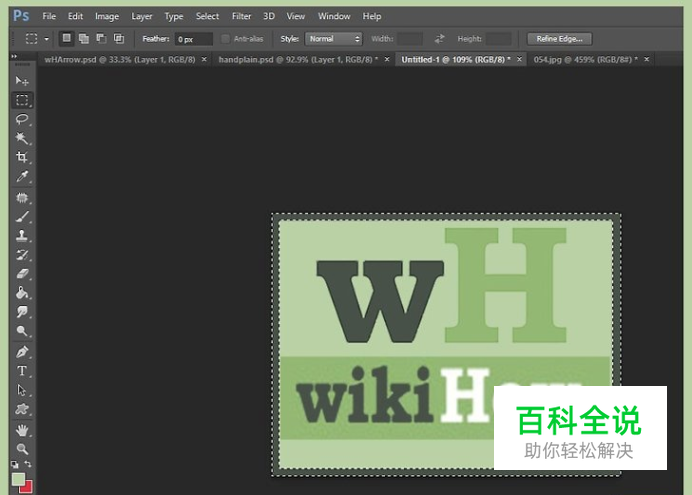692x495 pixels.
Task: Click the Refine Edge button
Action: coord(560,39)
